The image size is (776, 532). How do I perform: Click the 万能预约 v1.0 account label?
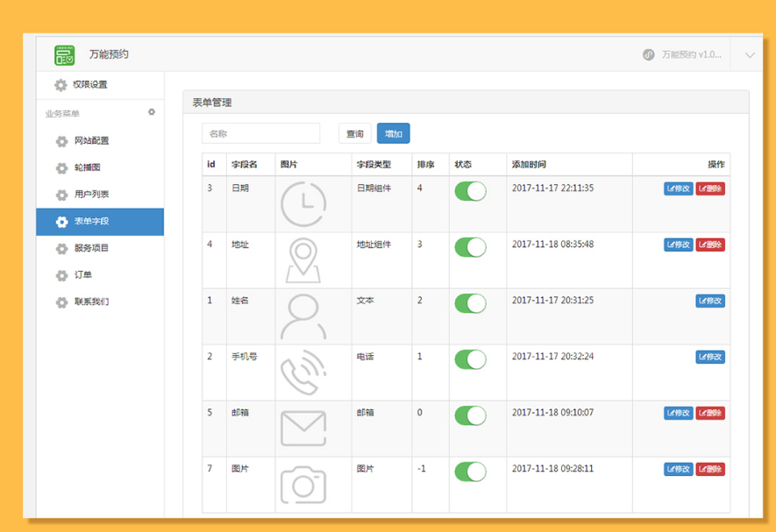691,55
